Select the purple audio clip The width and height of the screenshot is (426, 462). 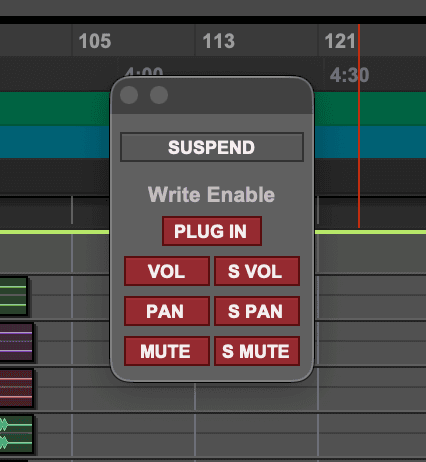coord(17,342)
